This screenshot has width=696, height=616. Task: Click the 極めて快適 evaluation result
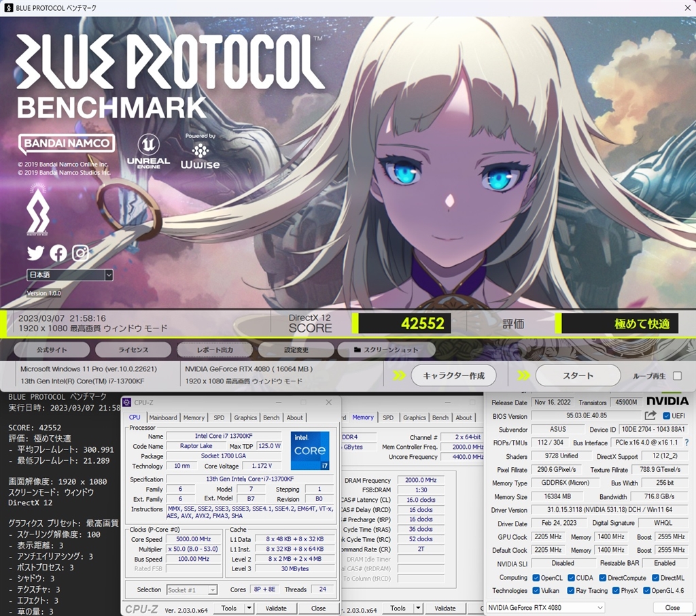point(642,324)
